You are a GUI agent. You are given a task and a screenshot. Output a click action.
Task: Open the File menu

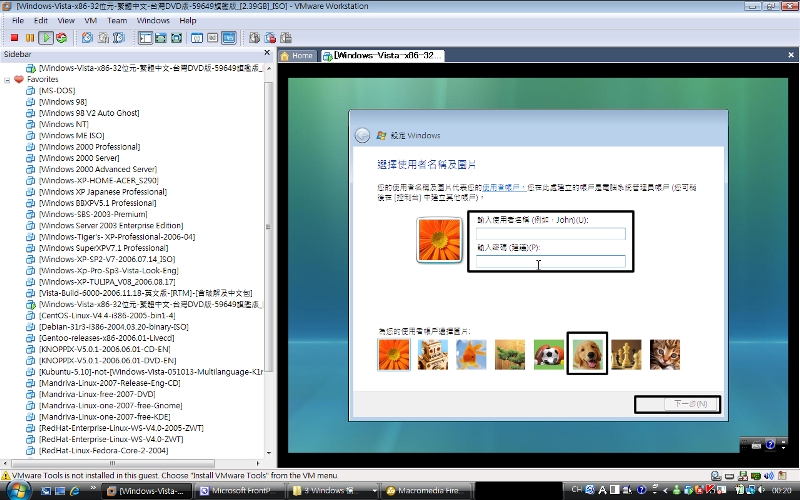pyautogui.click(x=18, y=20)
